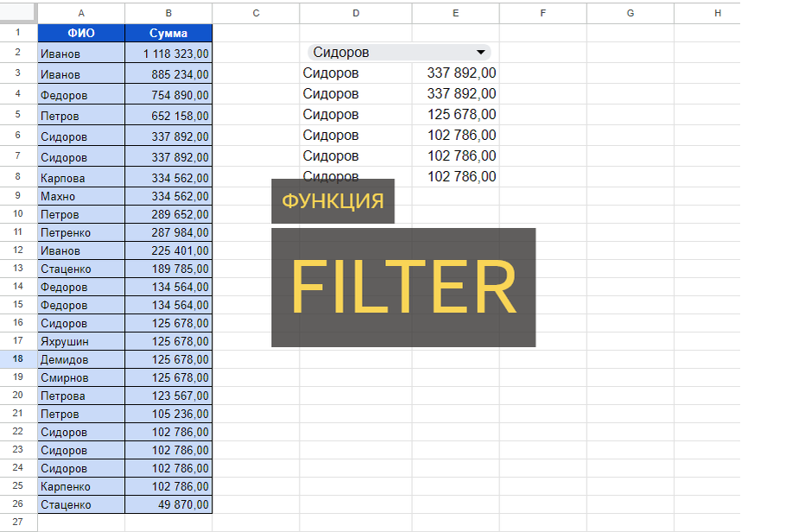Click the Карпова name cell
805x532 pixels.
click(x=81, y=178)
